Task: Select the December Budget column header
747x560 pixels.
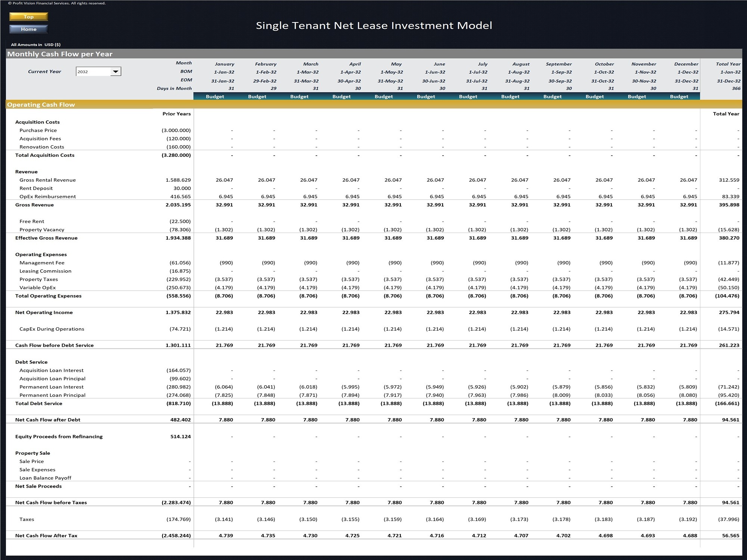Action: 680,96
